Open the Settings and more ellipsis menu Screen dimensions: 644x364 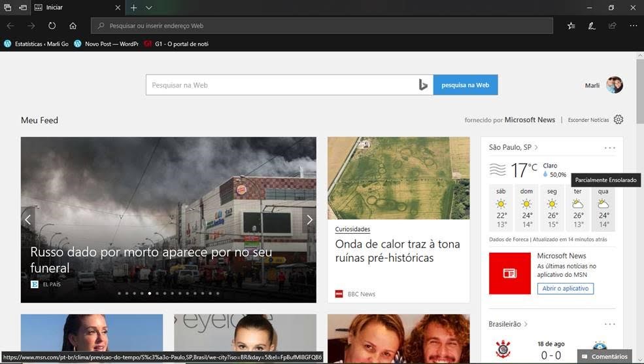click(633, 26)
